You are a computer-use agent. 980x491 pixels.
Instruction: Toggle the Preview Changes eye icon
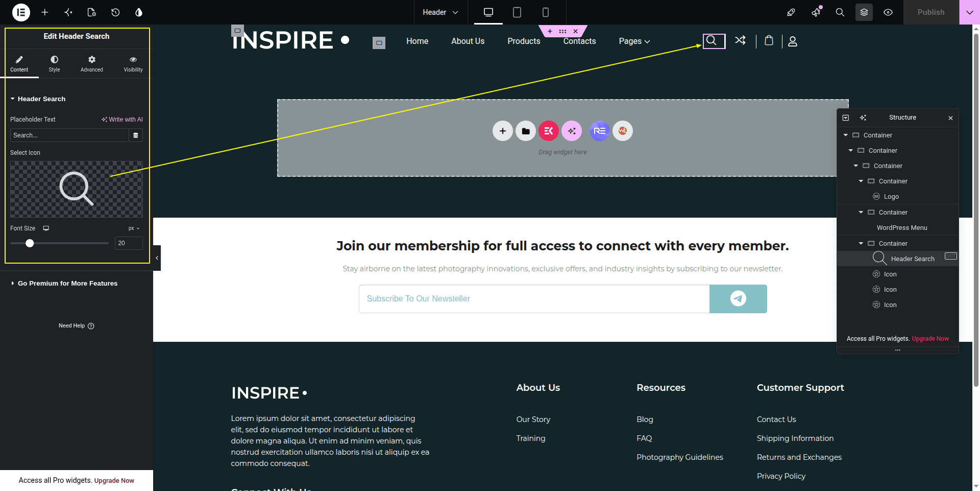tap(888, 12)
